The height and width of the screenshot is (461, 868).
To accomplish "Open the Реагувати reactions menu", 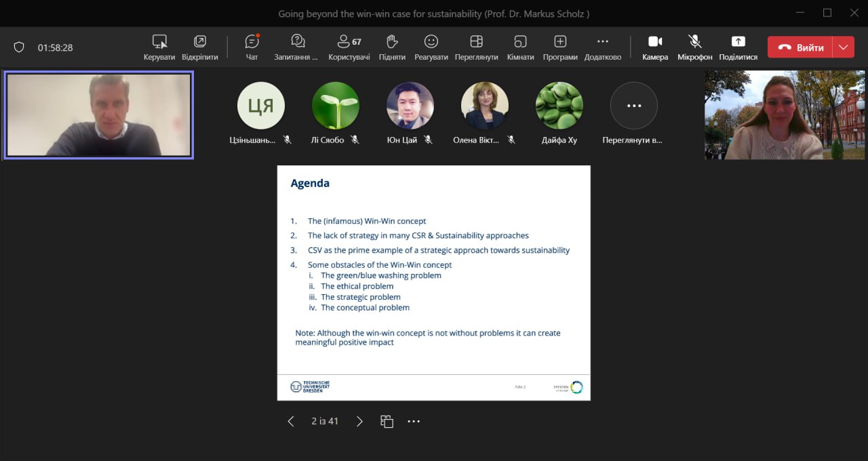I will point(431,47).
